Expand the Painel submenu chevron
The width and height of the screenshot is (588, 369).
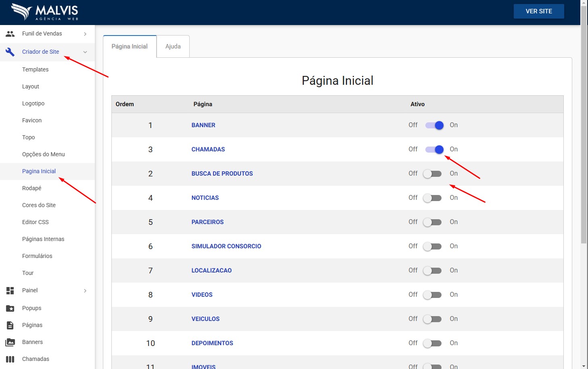(x=85, y=291)
